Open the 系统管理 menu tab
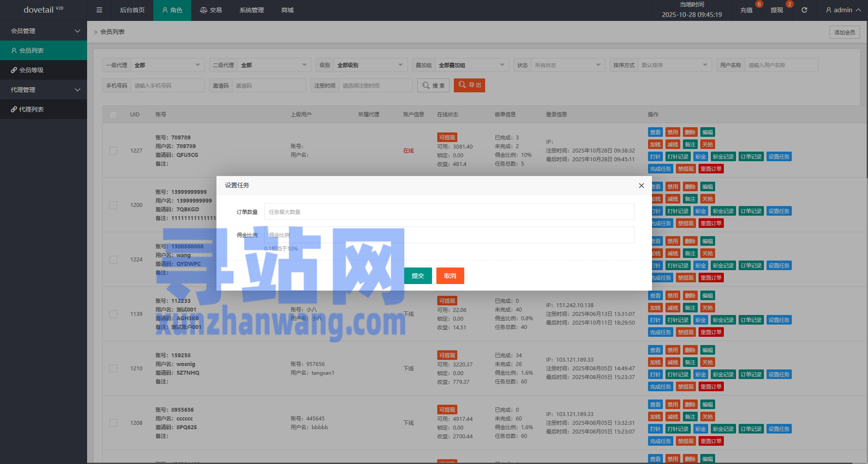This screenshot has height=464, width=868. point(251,10)
